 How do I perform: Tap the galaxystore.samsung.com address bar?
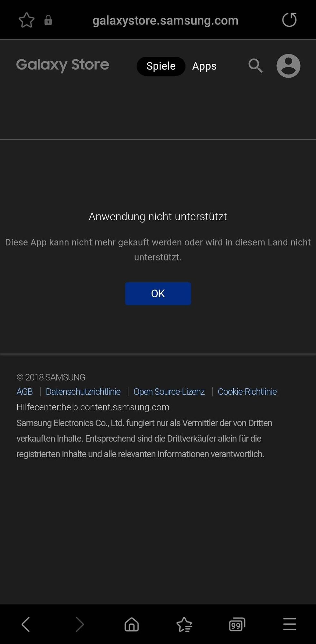(x=165, y=21)
